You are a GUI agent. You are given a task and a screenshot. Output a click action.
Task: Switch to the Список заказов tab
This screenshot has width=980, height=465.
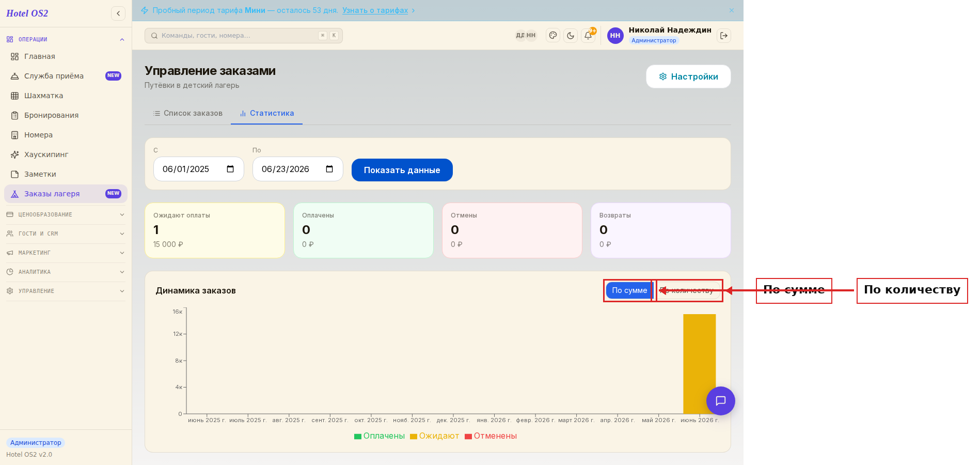pos(188,113)
